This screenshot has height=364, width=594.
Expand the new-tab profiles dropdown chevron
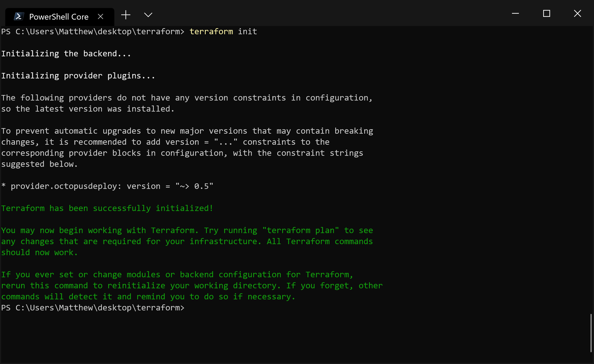click(148, 15)
